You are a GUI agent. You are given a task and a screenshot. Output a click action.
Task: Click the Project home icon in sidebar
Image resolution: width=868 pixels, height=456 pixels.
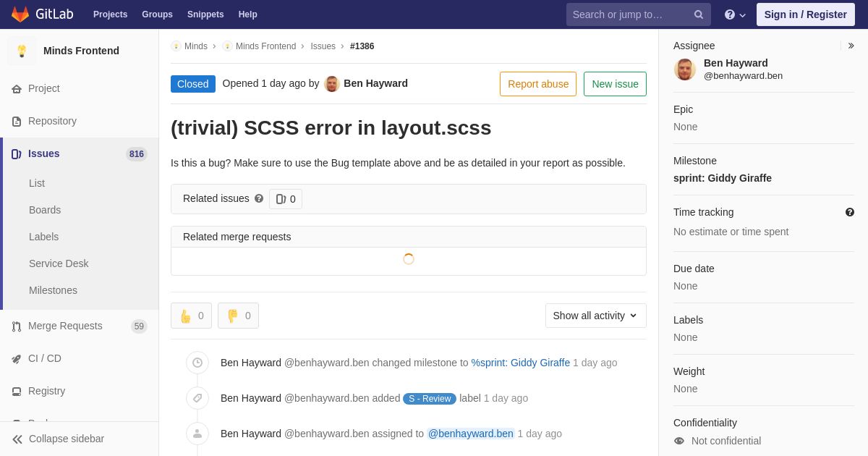[17, 89]
